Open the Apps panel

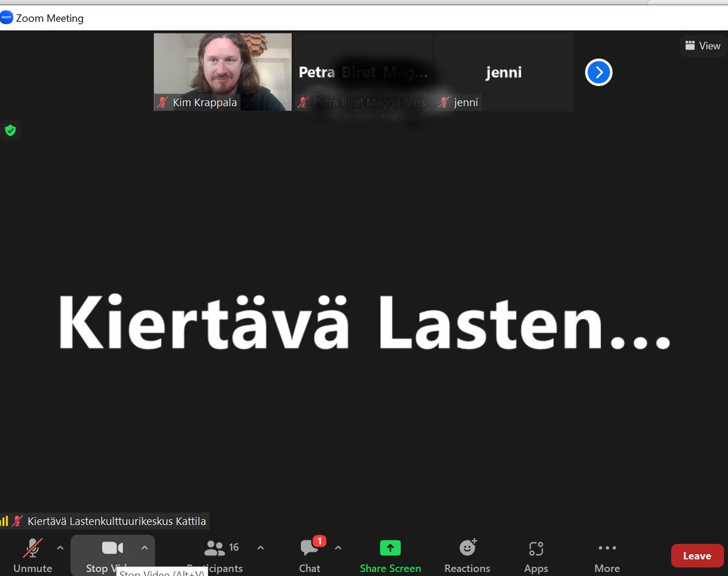[536, 555]
